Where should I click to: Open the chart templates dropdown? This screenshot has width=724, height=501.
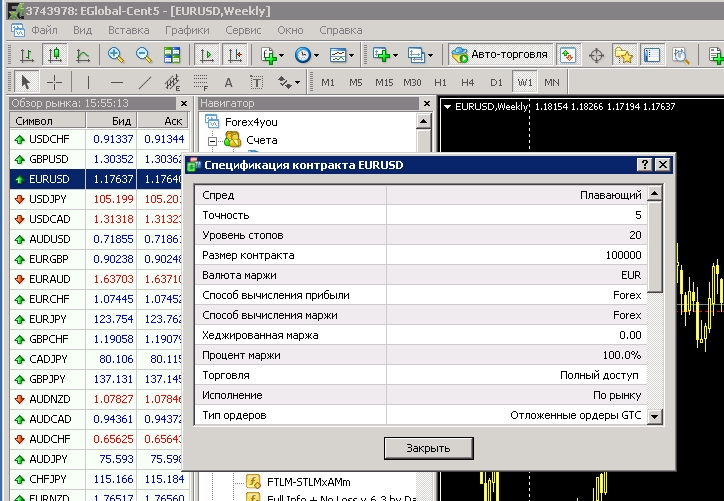coord(342,55)
